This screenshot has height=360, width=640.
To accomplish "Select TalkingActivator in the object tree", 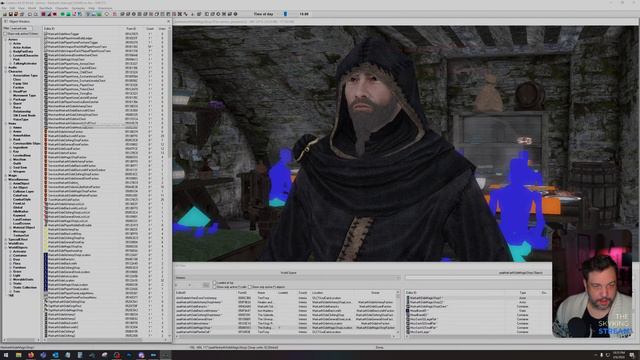I will click(x=25, y=63).
